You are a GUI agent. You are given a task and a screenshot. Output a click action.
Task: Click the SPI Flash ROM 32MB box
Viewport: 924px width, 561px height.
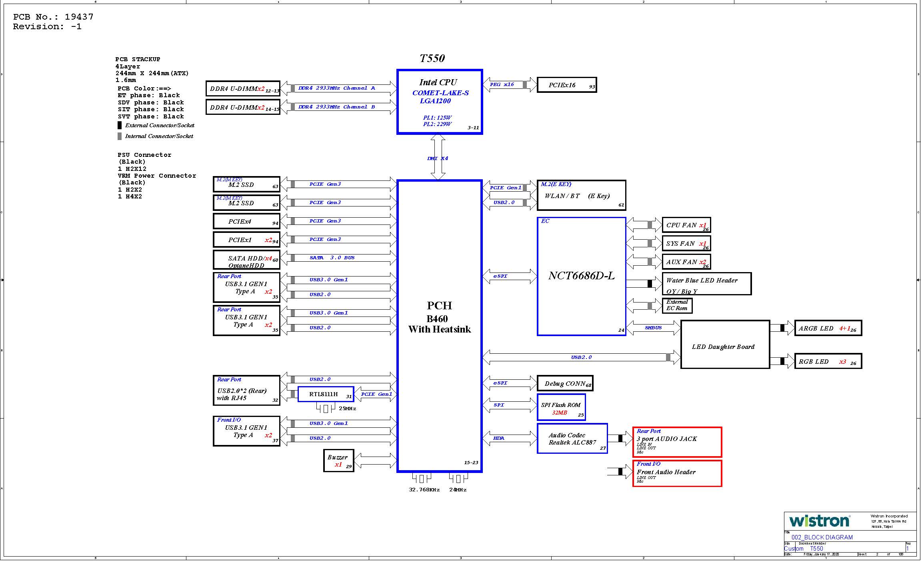[x=561, y=407]
